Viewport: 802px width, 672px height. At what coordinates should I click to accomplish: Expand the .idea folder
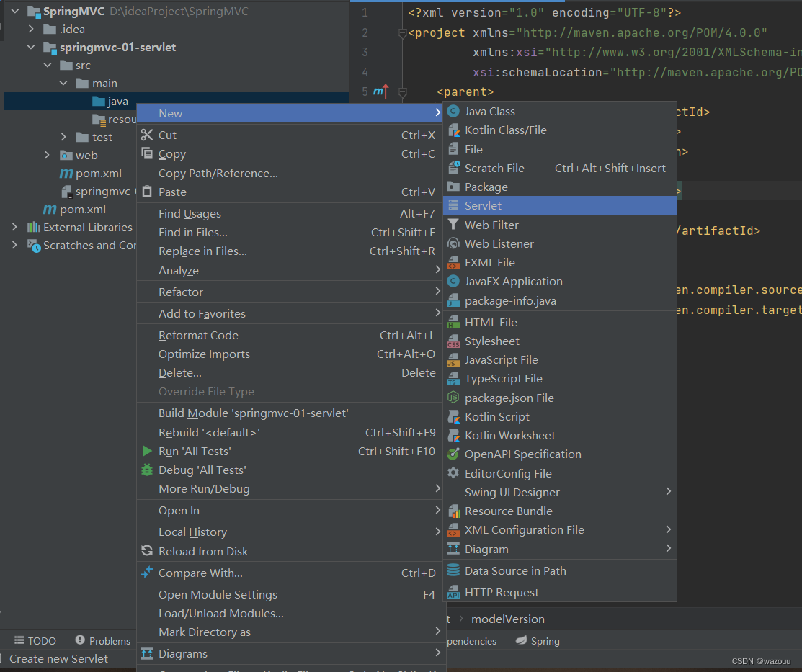coord(31,29)
